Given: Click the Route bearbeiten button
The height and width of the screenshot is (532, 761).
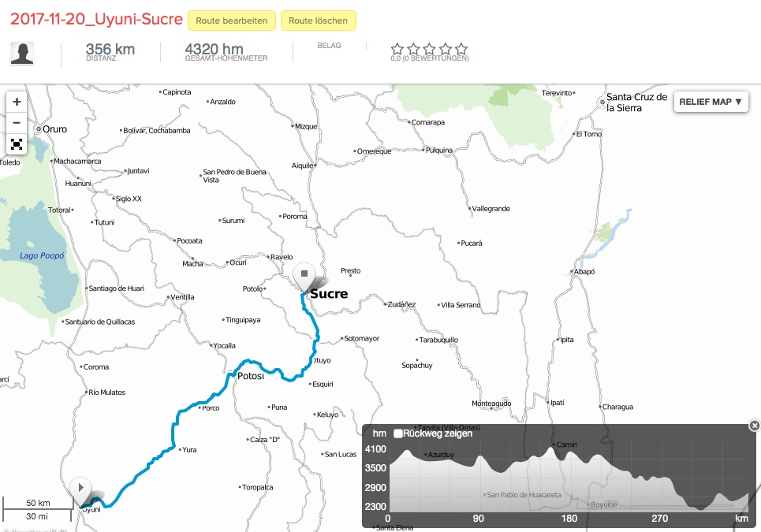Looking at the screenshot, I should click(232, 20).
